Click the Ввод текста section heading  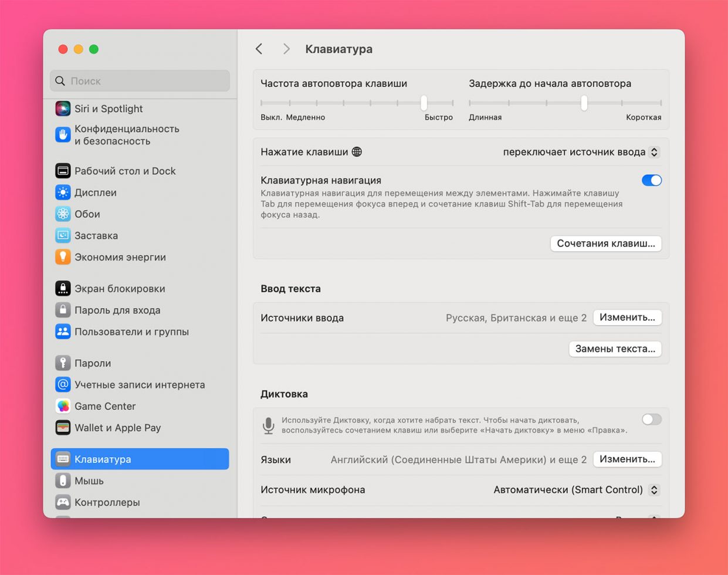coord(291,289)
